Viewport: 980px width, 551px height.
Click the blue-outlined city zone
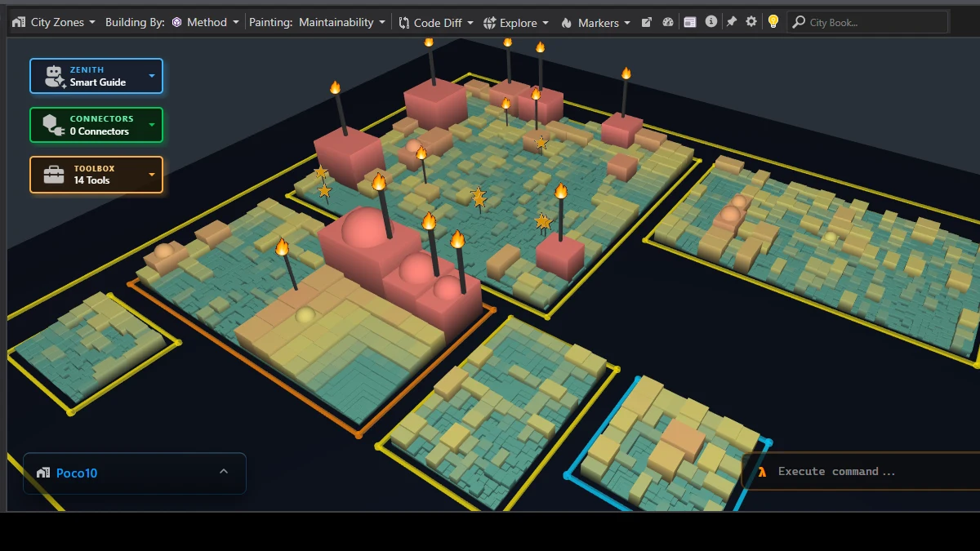pos(668,449)
